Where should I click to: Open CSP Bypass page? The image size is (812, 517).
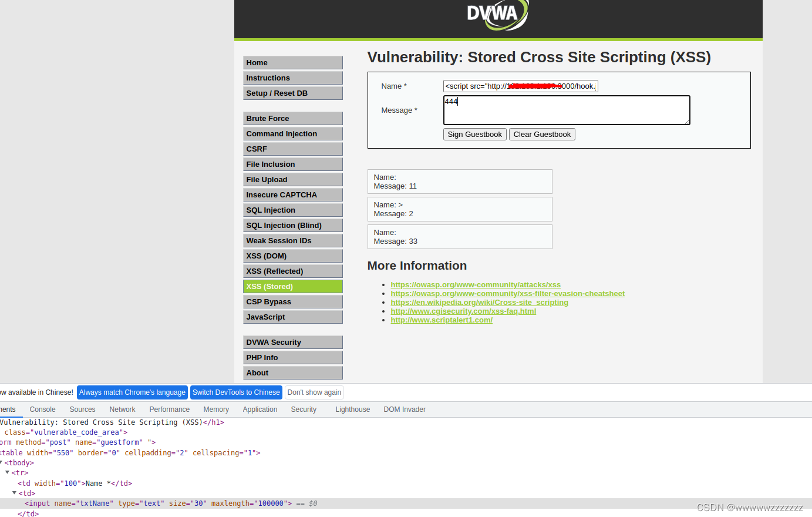click(x=293, y=302)
